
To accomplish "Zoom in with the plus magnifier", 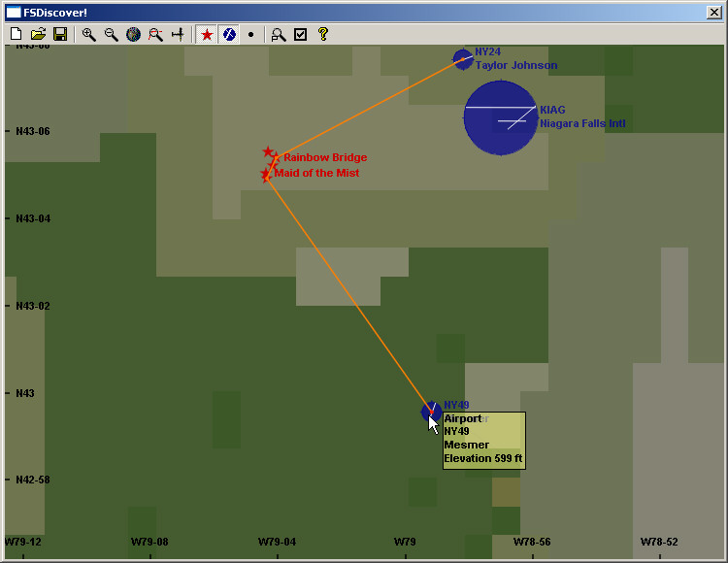I will click(89, 34).
